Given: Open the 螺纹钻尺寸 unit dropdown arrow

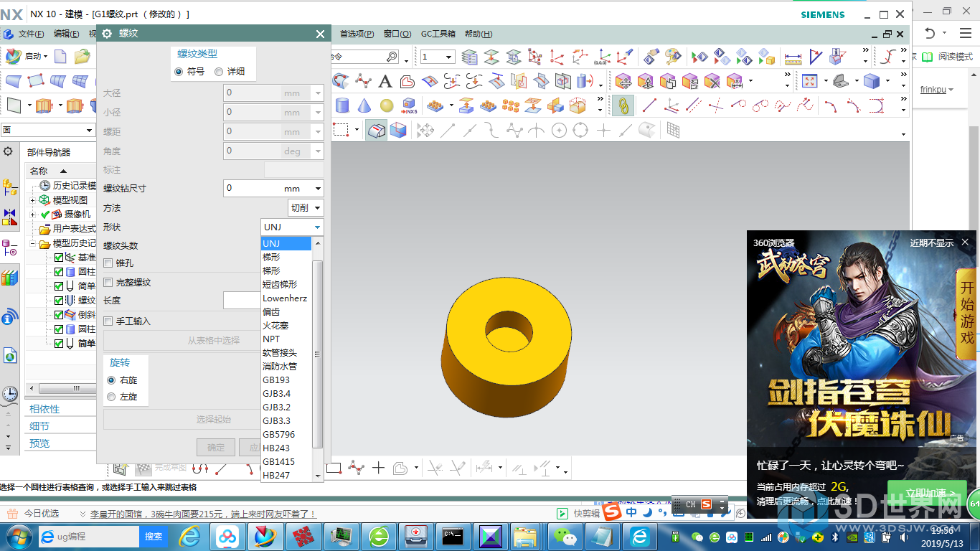Looking at the screenshot, I should (318, 189).
